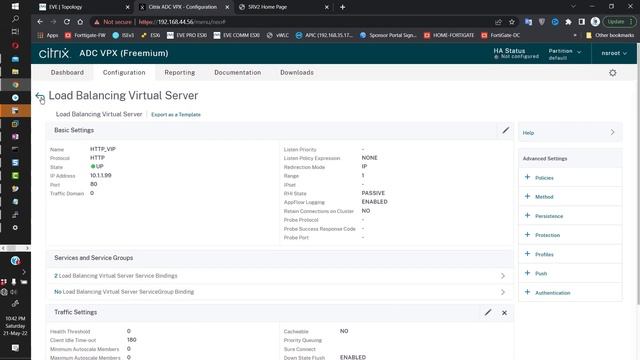Click the Apps bookmarks shortcut
Screen dimensions: 640x360
click(x=48, y=36)
